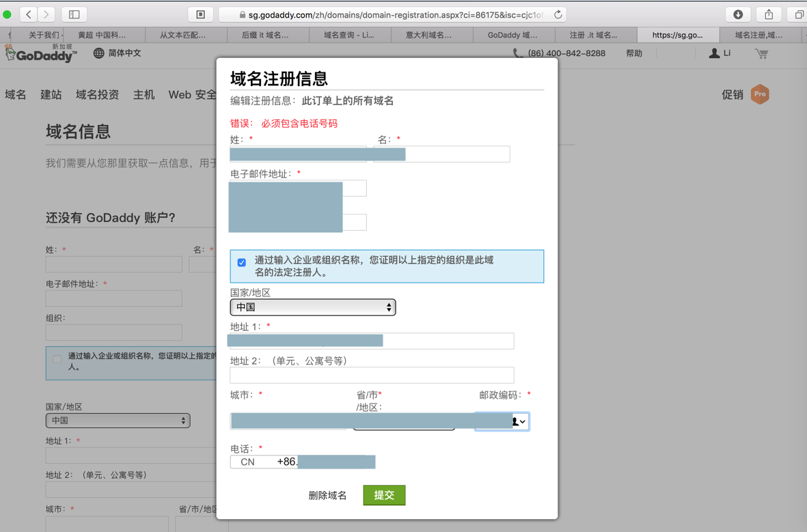The image size is (807, 532).
Task: Open the Web 安全 navigation menu
Action: tap(193, 95)
